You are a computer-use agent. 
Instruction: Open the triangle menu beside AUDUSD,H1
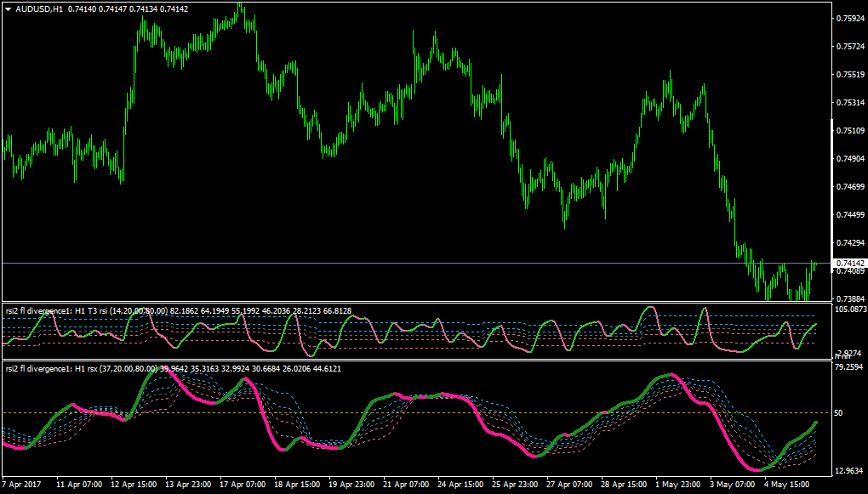[x=9, y=9]
